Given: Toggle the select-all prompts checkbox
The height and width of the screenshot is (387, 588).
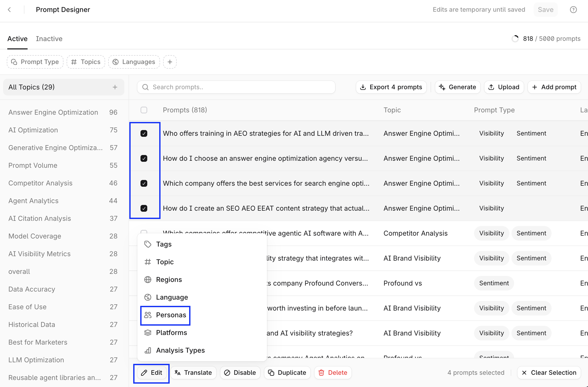Looking at the screenshot, I should point(144,110).
